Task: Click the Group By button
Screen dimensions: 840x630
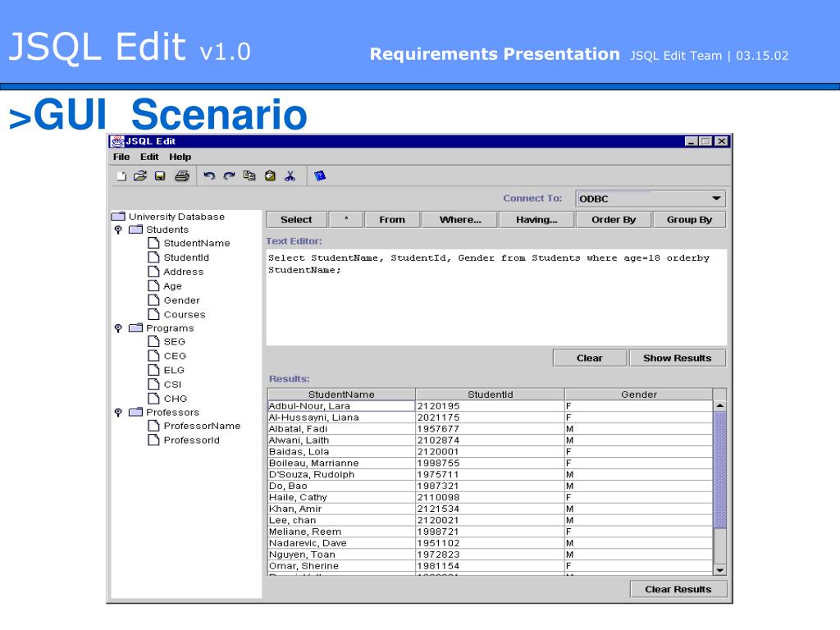Action: (x=689, y=220)
